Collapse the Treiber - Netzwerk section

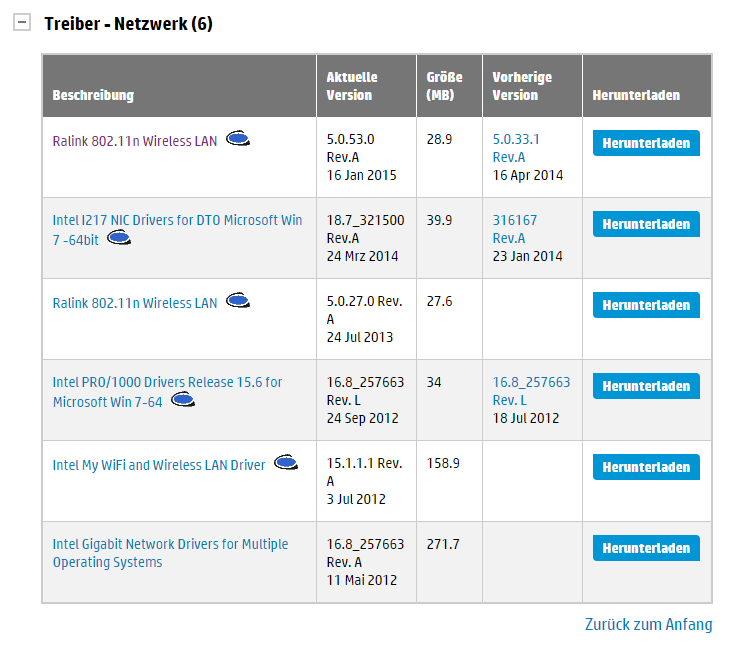tap(22, 22)
